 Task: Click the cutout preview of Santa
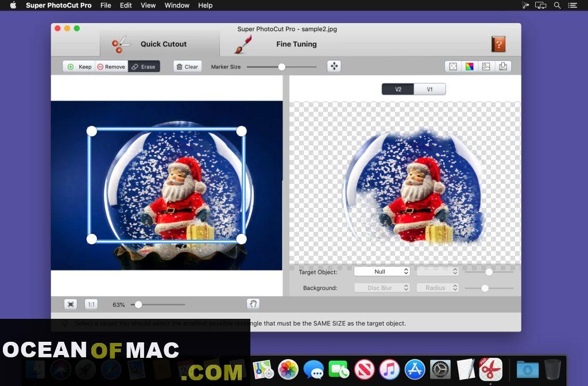(x=414, y=188)
